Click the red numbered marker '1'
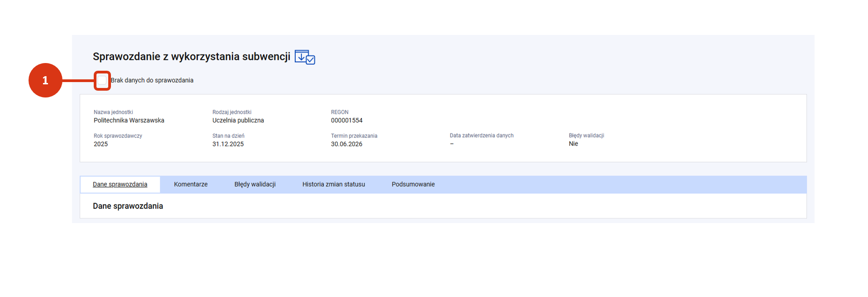The width and height of the screenshot is (868, 297). tap(45, 80)
